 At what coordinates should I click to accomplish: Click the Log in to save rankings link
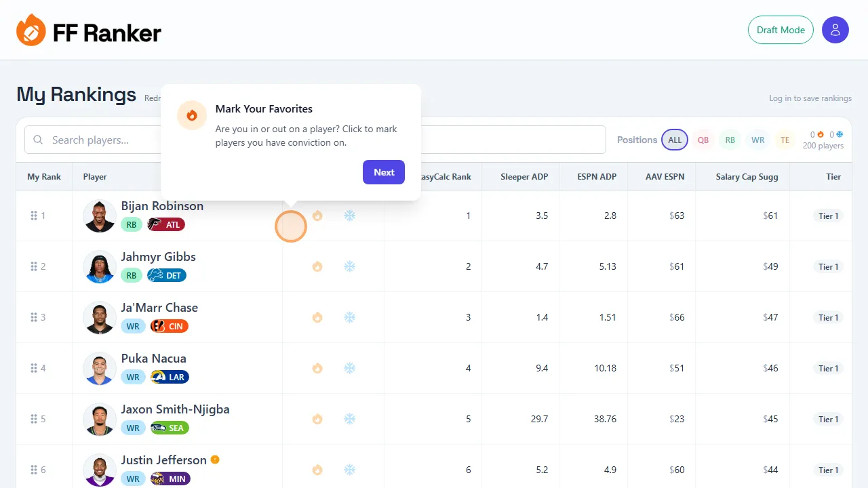pyautogui.click(x=810, y=98)
